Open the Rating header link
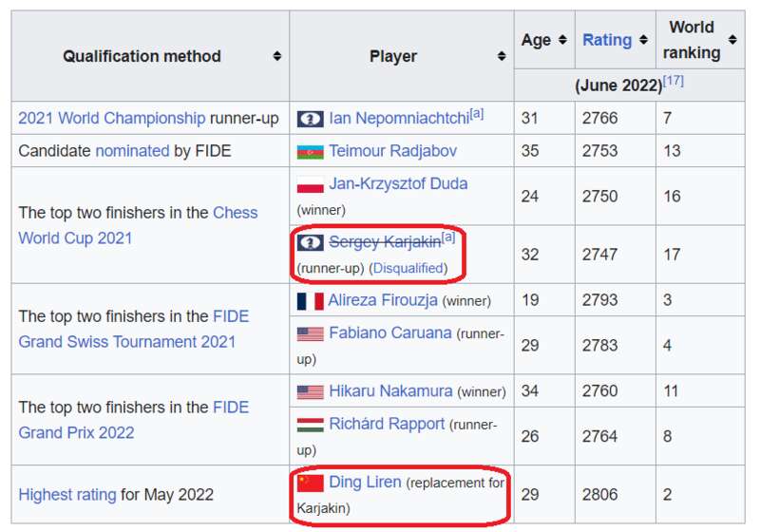Screen dimensions: 760x532 point(607,40)
